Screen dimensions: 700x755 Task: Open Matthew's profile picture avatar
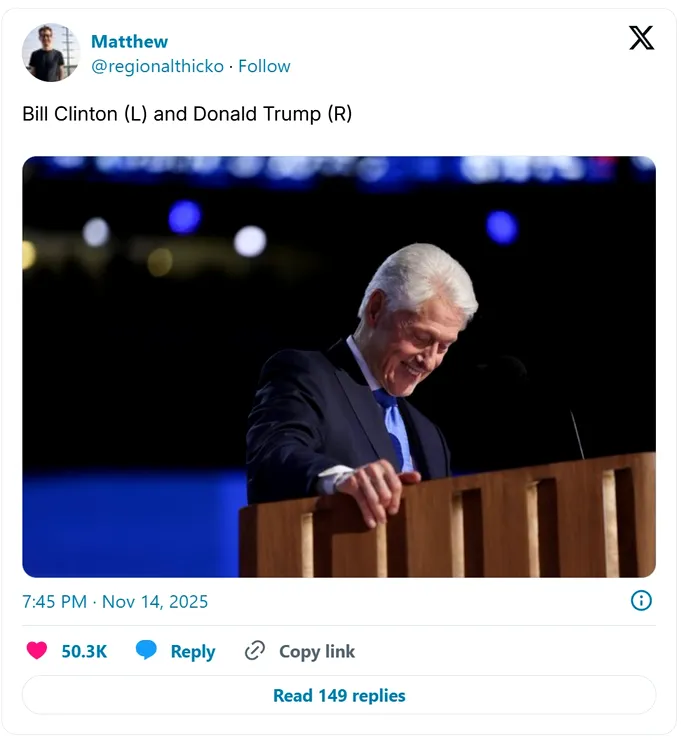51,53
